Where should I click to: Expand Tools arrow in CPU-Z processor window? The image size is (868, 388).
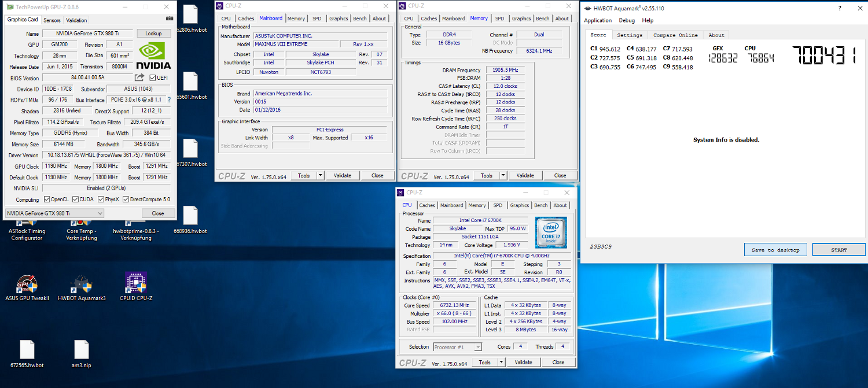[502, 362]
